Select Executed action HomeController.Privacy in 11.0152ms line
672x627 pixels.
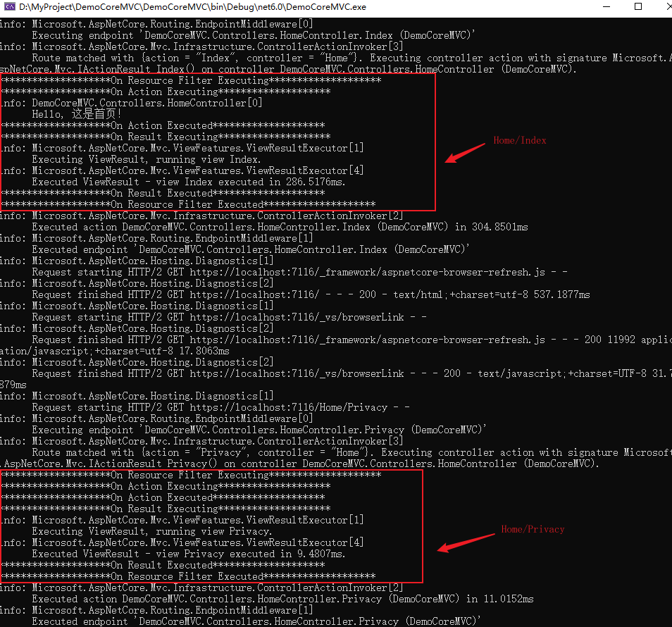click(x=283, y=599)
